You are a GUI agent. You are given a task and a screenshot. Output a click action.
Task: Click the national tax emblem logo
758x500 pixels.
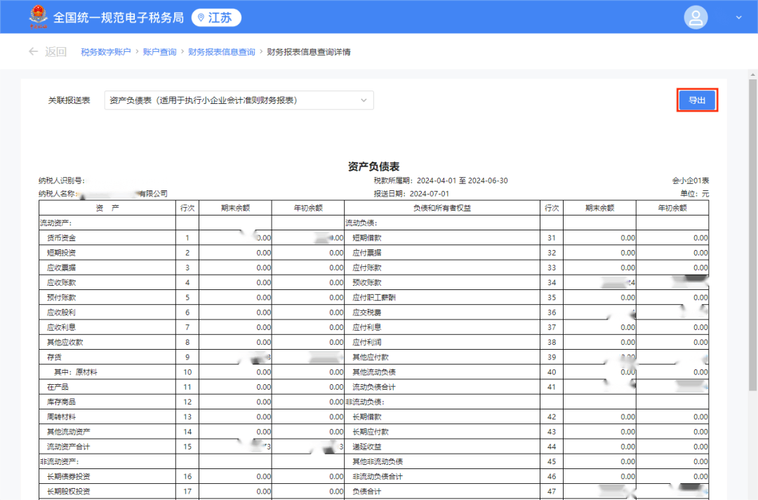(38, 17)
